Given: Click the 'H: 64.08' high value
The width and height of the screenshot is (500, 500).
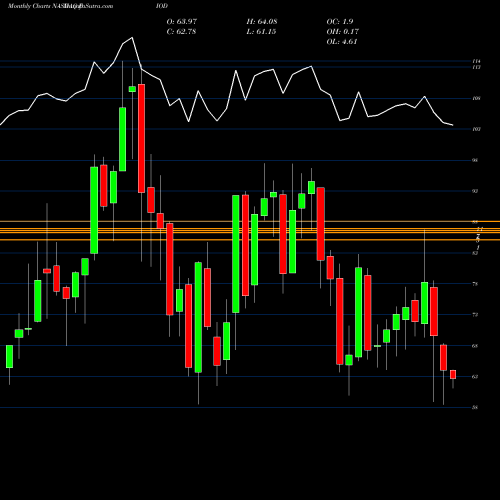Looking at the screenshot, I should click(262, 21).
